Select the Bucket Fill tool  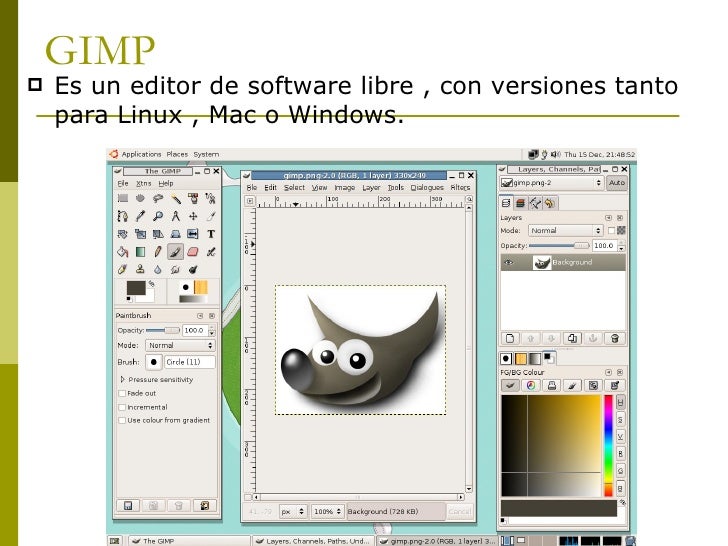(123, 252)
